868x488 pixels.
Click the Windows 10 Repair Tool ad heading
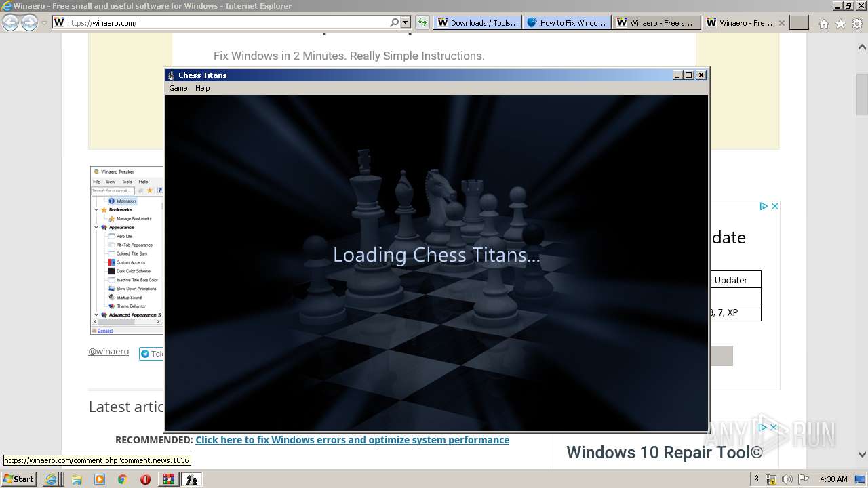point(665,453)
